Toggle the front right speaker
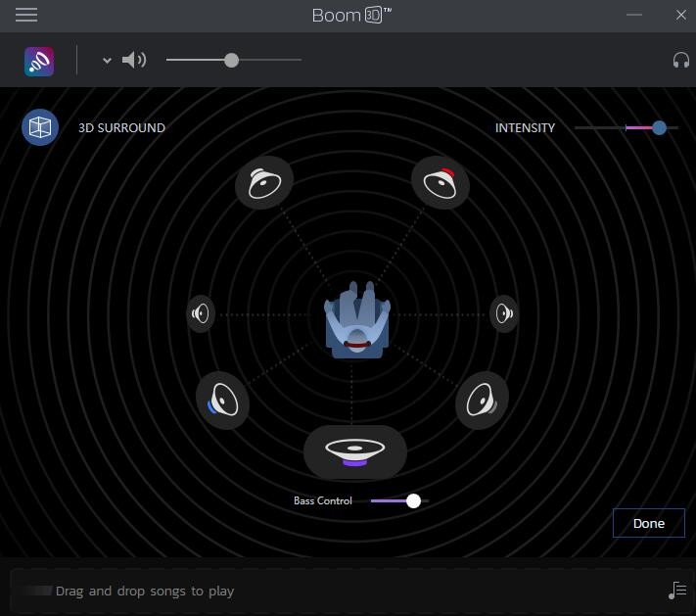 click(x=441, y=182)
